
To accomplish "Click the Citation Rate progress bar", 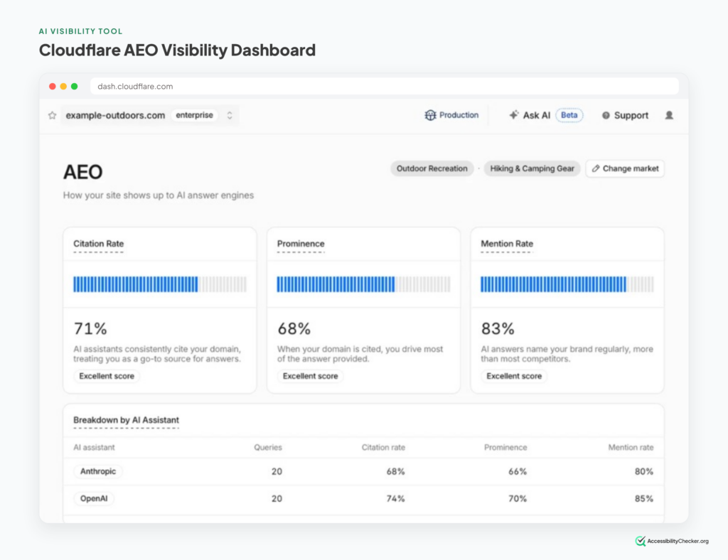I will click(x=160, y=284).
